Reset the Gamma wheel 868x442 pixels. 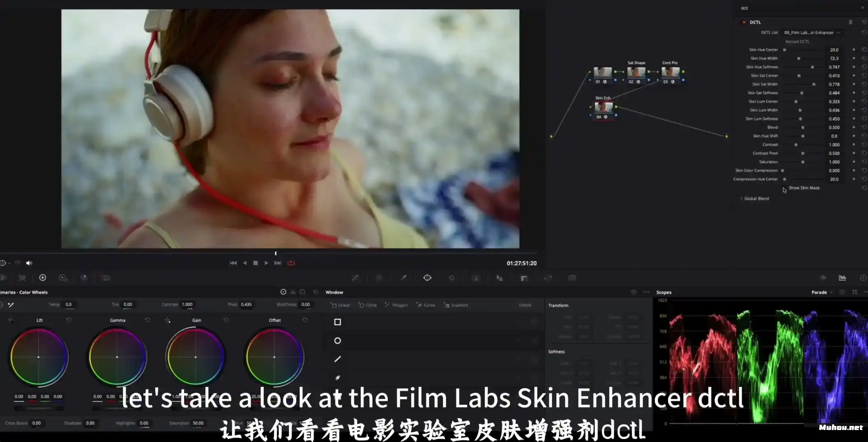click(147, 320)
